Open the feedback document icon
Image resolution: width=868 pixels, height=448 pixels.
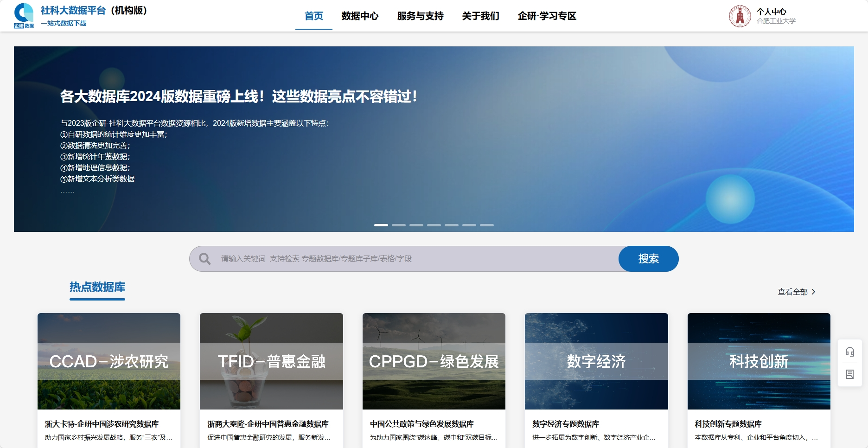click(x=849, y=374)
